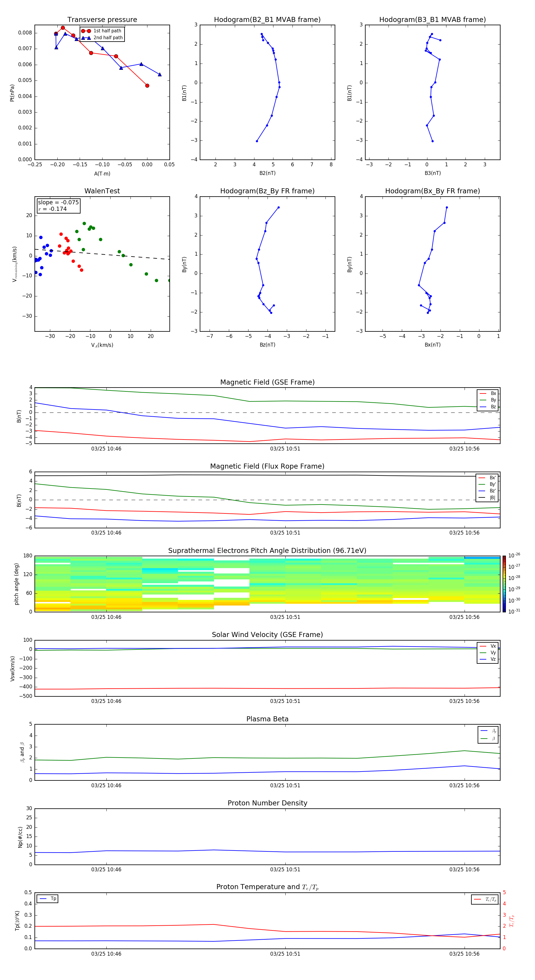Click the 'WalenTest' plot title
Image resolution: width=535 pixels, height=980 pixels.
102,191
